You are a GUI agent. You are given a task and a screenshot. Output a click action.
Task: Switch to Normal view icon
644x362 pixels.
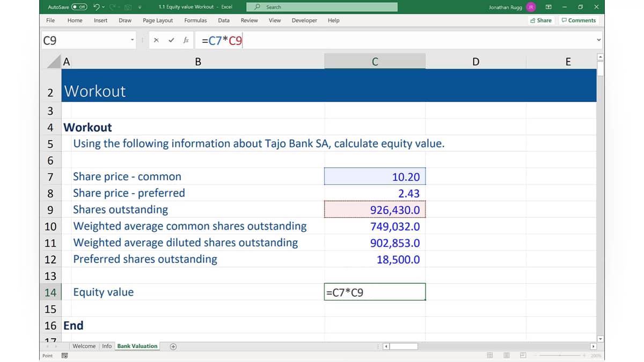click(489, 356)
